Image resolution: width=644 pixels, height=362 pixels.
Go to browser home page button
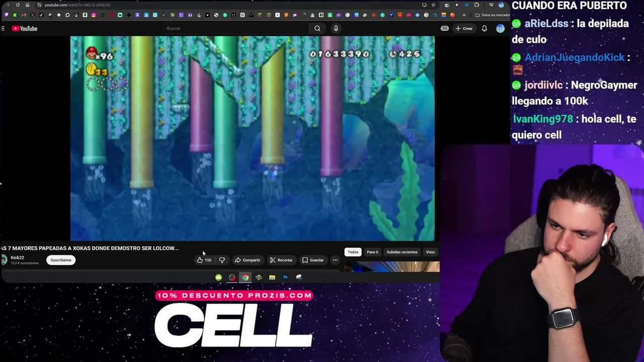[28, 5]
